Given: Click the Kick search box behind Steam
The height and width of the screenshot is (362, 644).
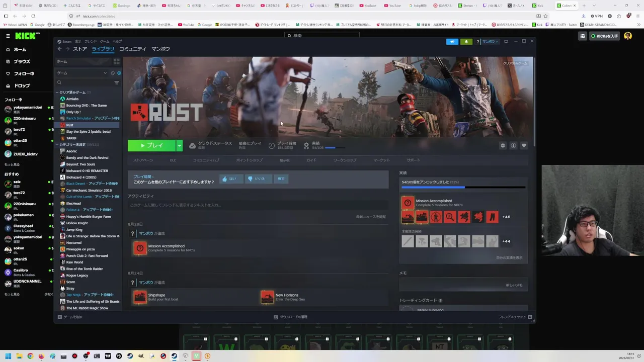Looking at the screenshot, I should (x=322, y=36).
